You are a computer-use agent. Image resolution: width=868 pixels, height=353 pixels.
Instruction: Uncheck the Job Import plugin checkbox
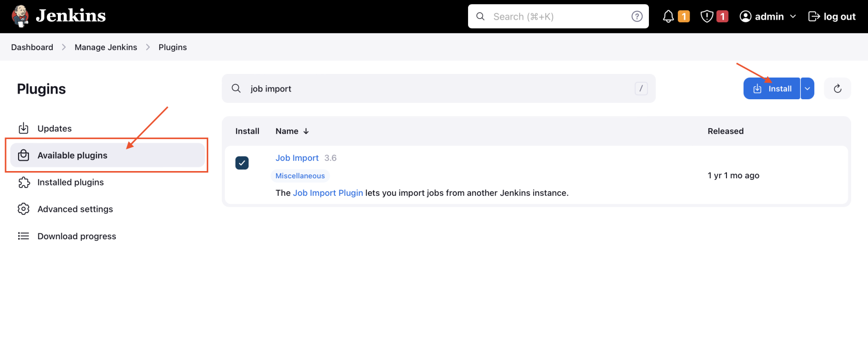(x=242, y=163)
